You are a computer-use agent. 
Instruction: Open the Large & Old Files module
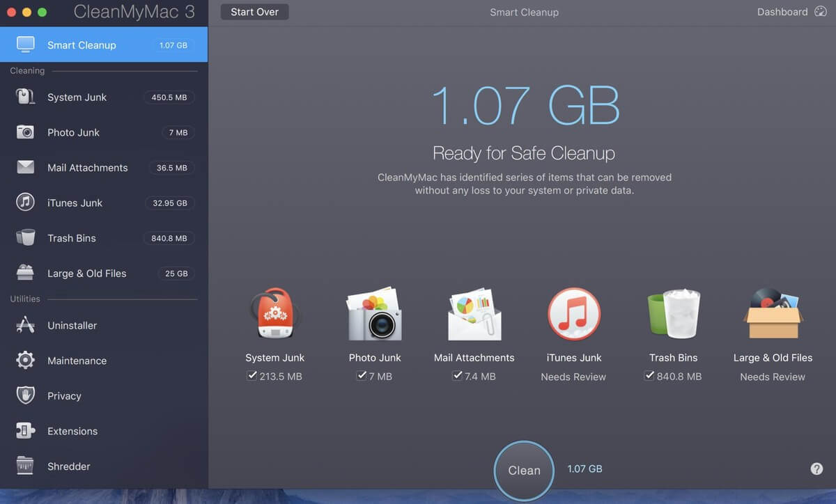[104, 273]
